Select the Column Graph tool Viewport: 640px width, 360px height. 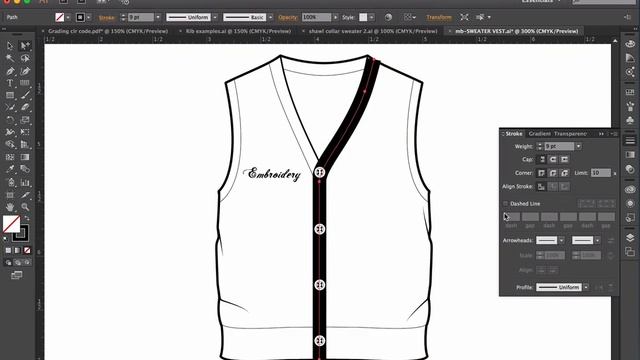[x=25, y=182]
